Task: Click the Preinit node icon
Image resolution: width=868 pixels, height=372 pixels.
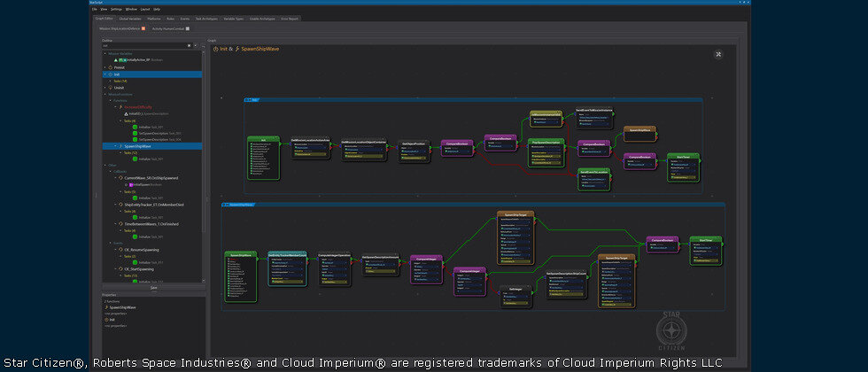Action: click(x=110, y=67)
